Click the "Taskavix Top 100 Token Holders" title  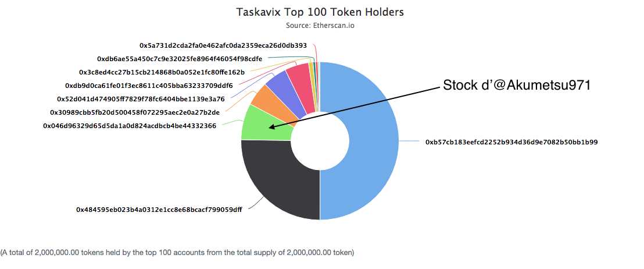click(320, 12)
